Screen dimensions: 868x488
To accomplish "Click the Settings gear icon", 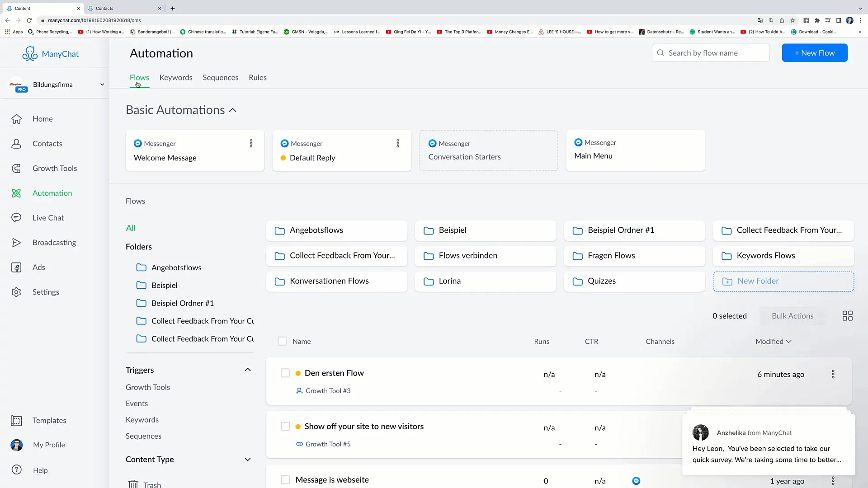I will 16,292.
